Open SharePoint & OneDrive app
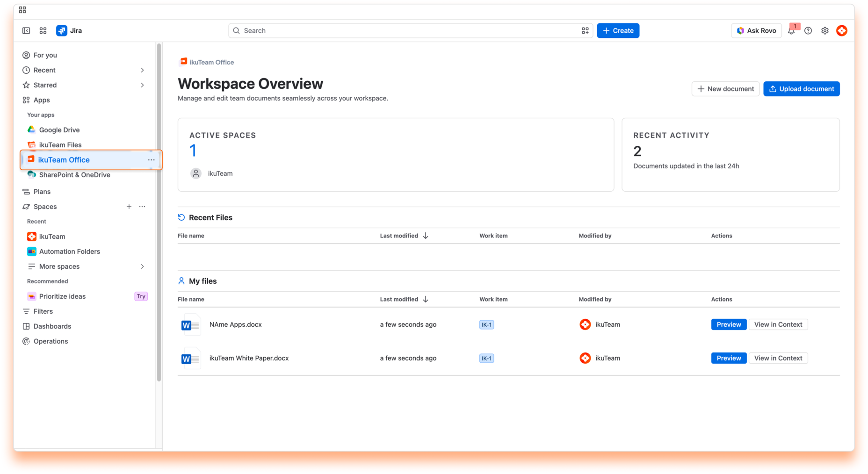The width and height of the screenshot is (868, 474). click(x=75, y=174)
